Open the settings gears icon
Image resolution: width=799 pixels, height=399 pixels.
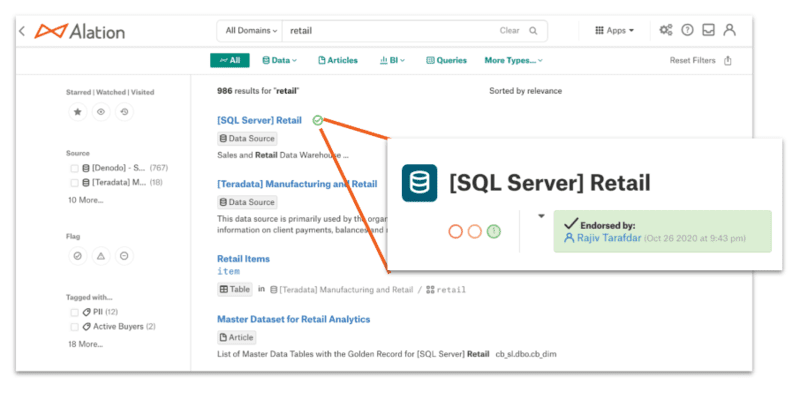(665, 30)
